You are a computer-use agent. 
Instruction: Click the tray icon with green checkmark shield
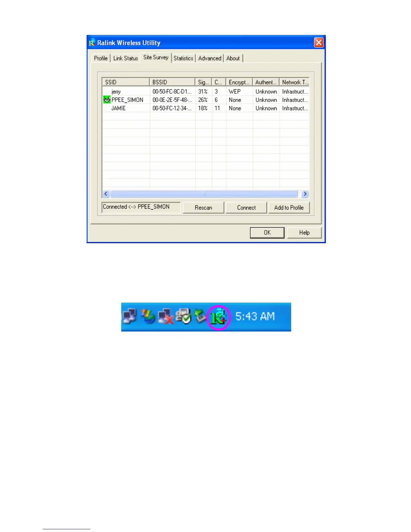point(183,316)
